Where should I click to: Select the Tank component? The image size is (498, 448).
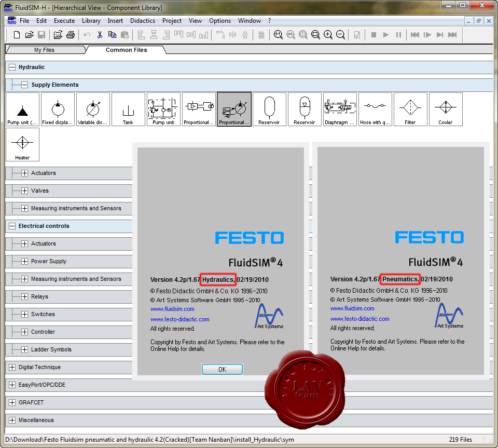point(128,110)
